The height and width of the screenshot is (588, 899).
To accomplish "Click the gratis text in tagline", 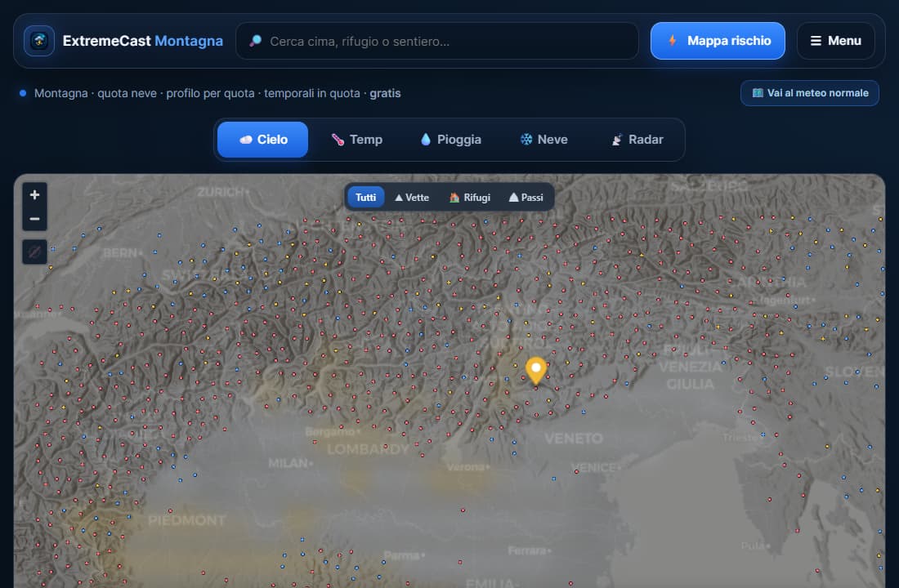I will coord(385,93).
